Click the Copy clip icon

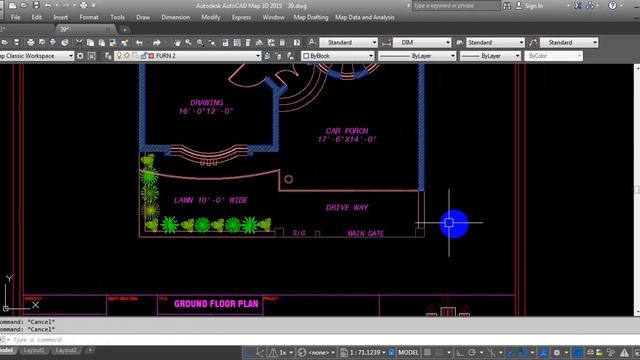91,42
